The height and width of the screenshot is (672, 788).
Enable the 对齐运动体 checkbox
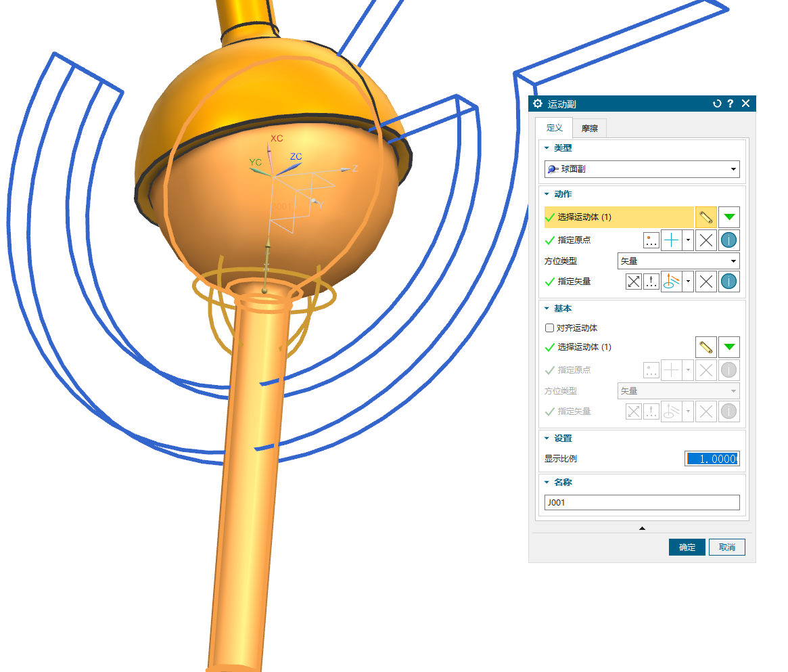[x=549, y=328]
